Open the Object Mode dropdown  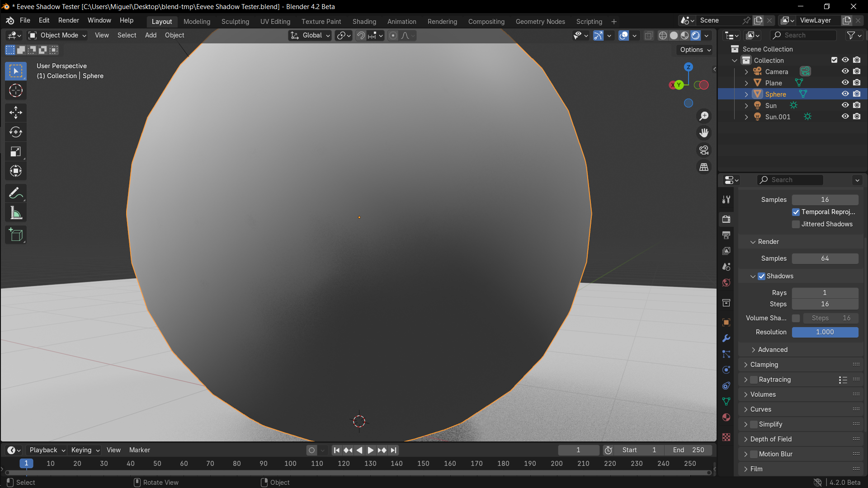tap(57, 35)
